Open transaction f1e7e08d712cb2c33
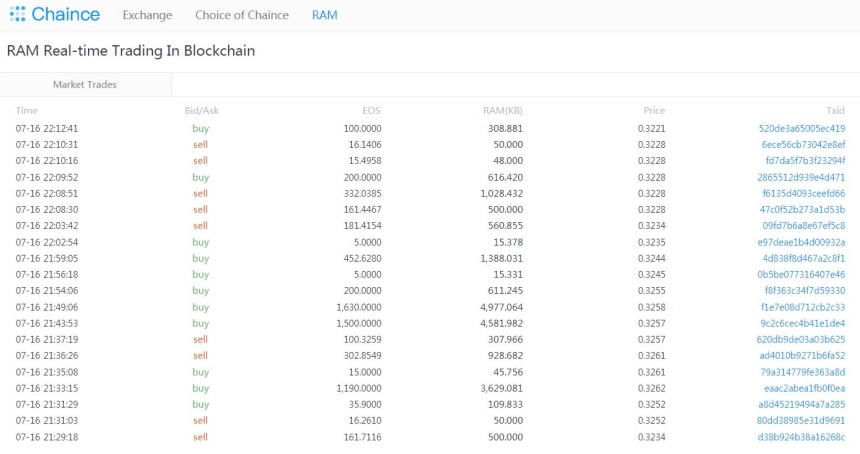Viewport: 860px width, 454px height. (803, 307)
